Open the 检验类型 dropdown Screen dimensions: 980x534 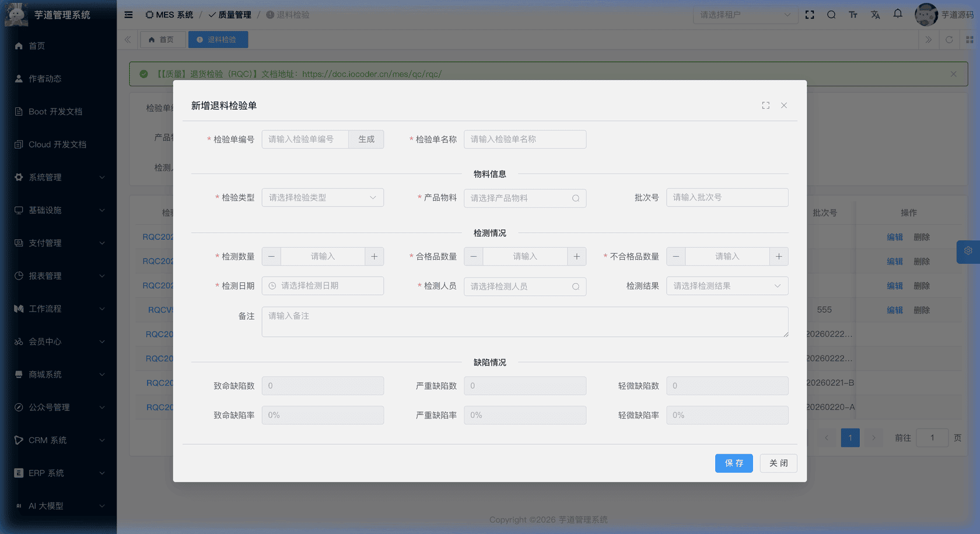pos(323,198)
